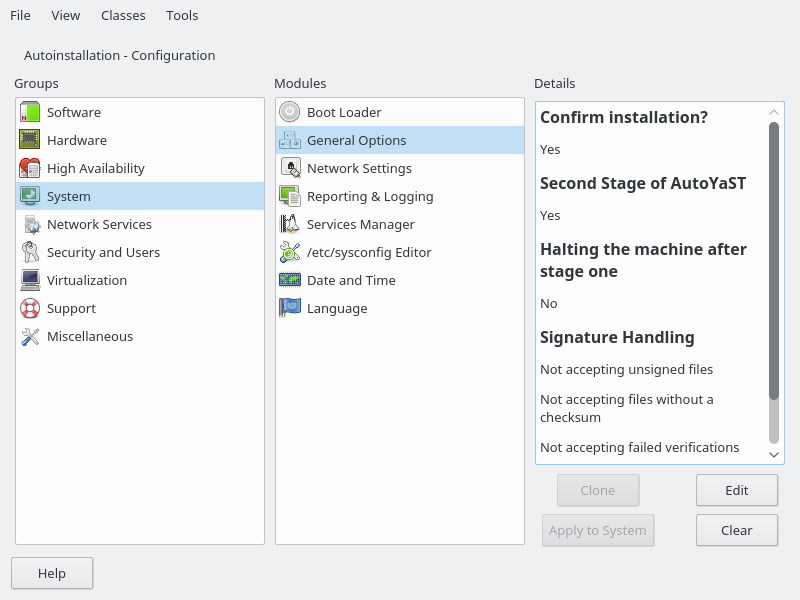Select the Language flag icon
800x600 pixels.
click(x=290, y=308)
